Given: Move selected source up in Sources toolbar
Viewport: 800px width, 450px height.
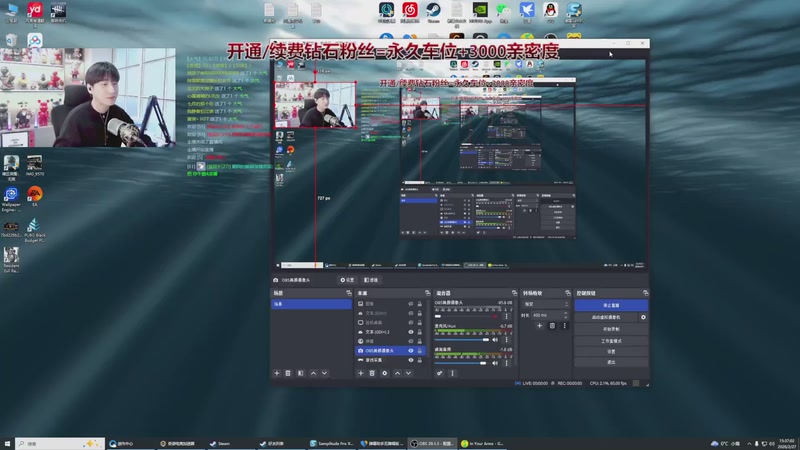Looking at the screenshot, I should (397, 373).
